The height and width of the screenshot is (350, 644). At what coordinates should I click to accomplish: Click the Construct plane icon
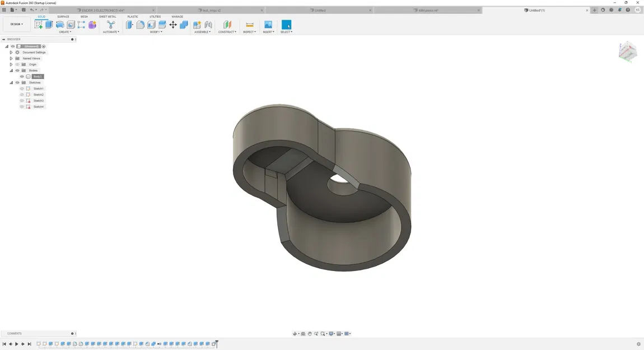click(x=227, y=25)
